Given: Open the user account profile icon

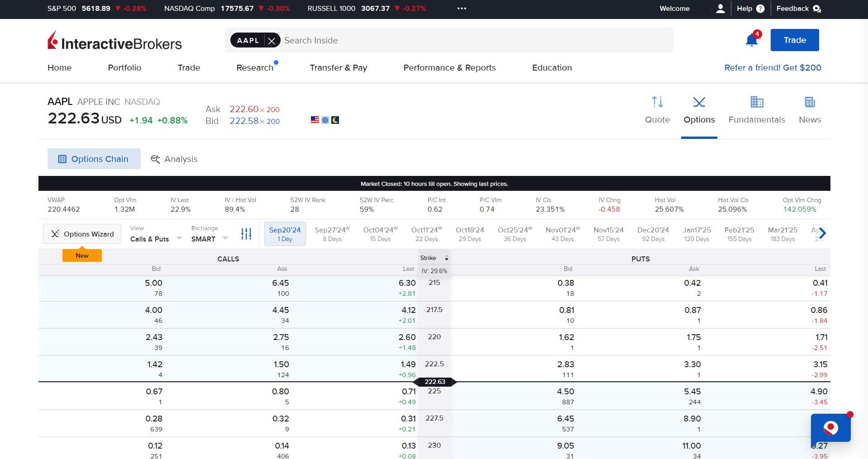Looking at the screenshot, I should 720,9.
